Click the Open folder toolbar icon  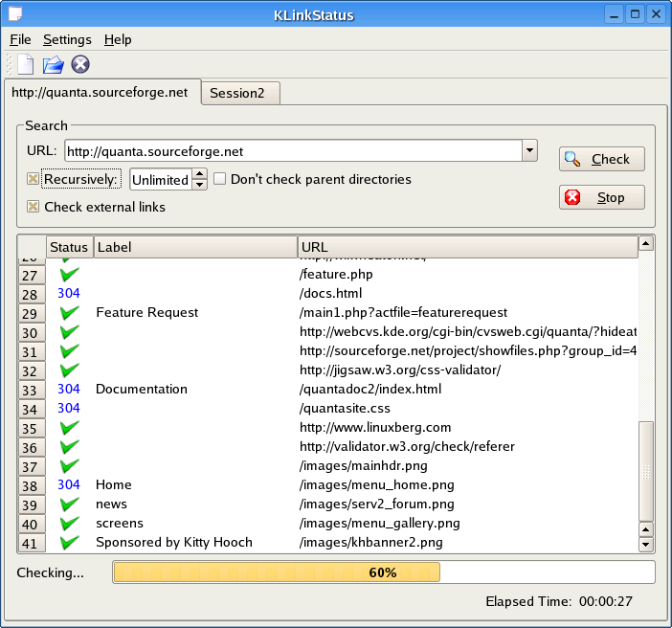pos(54,65)
